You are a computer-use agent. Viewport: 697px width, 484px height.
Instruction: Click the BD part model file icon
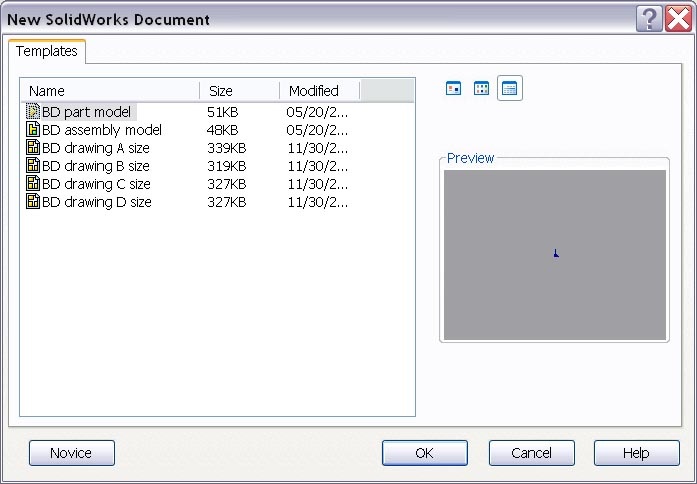(x=33, y=112)
